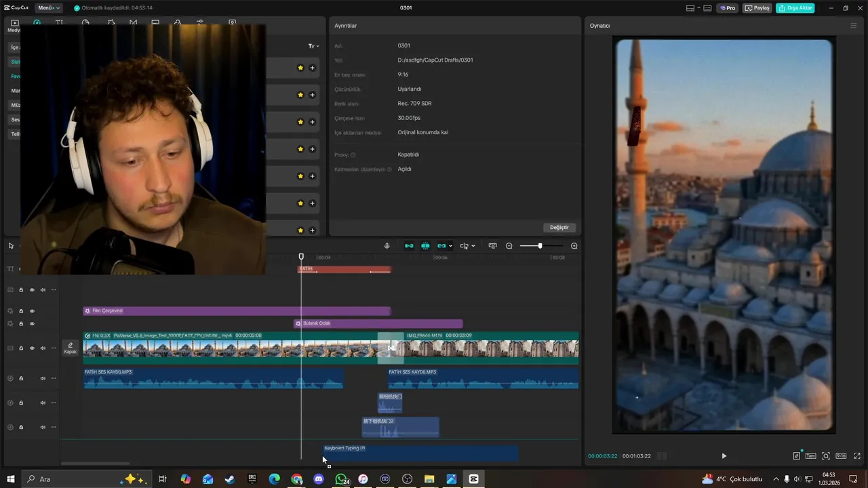Play the preview in the player
Image resolution: width=868 pixels, height=488 pixels.
[x=724, y=456]
